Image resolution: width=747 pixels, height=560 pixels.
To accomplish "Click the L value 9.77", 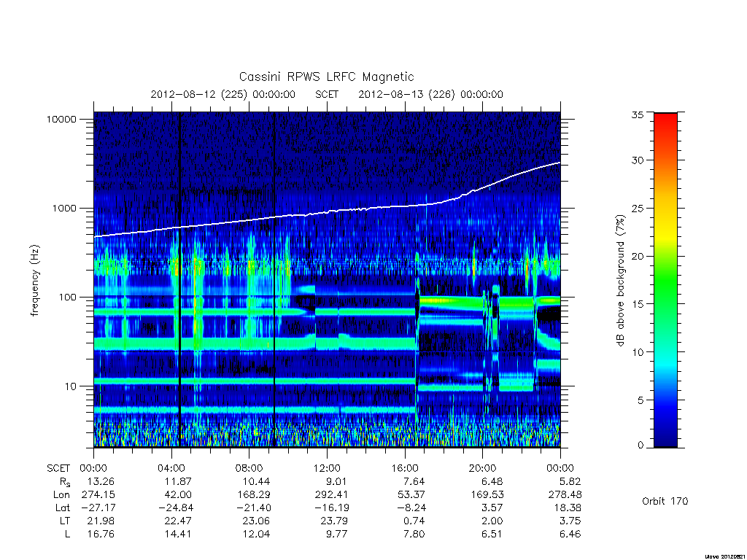I will (x=336, y=534).
